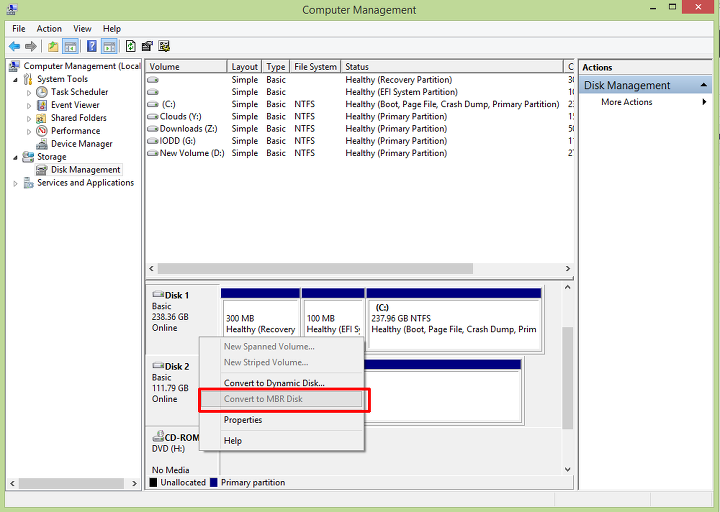Click disk view vertical scrollbar down arrow
Viewport: 720px width, 512px height.
[568, 469]
